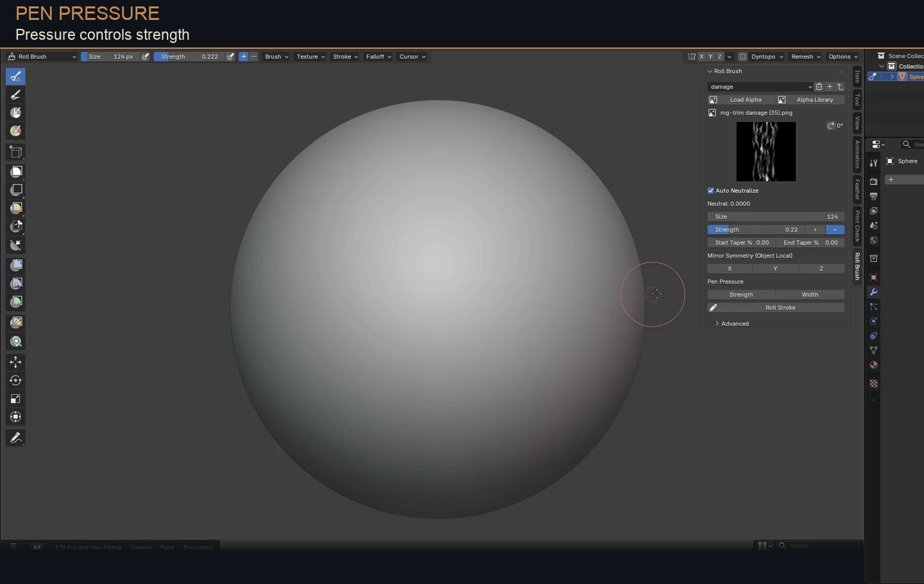
Task: Open the Item sidebar tab
Action: click(857, 76)
